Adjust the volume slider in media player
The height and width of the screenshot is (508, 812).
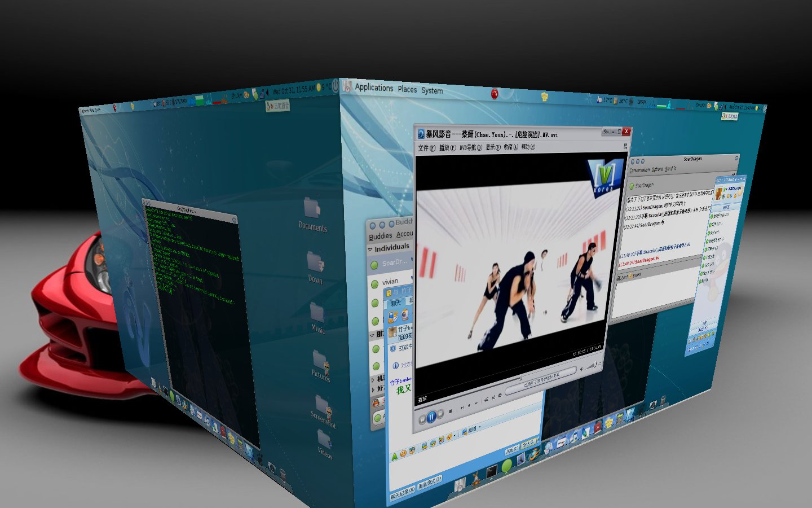tap(592, 366)
